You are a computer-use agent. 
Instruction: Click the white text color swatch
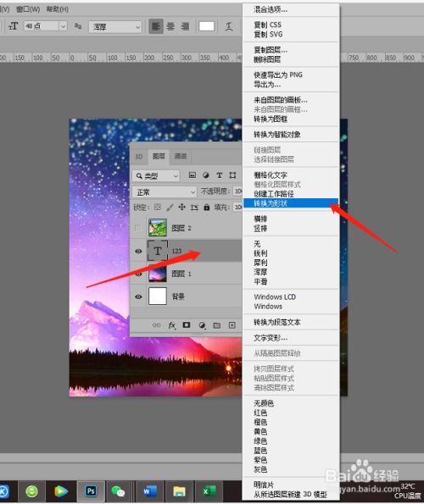(207, 26)
